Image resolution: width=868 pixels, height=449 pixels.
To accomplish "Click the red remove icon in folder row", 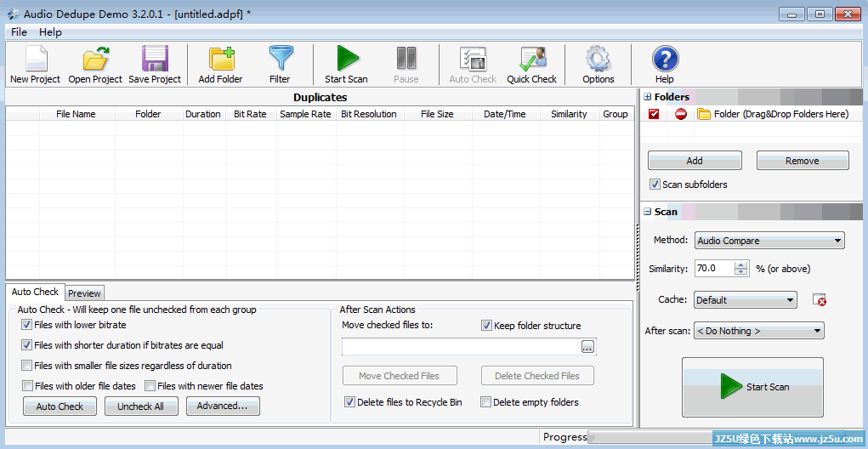I will [681, 114].
